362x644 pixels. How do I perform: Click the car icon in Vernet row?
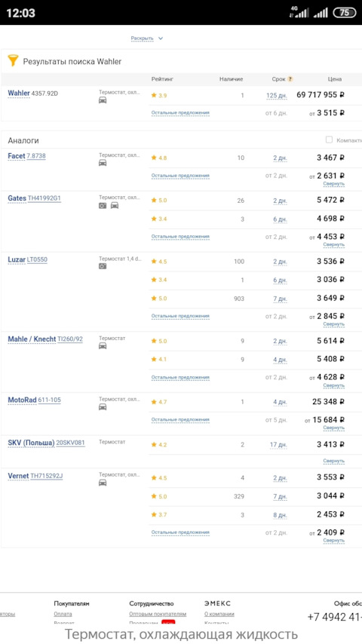103,483
